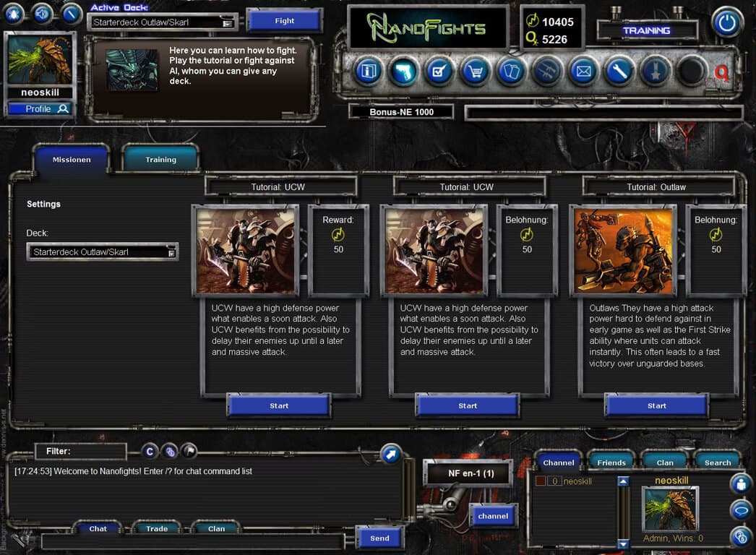Expand the Settings Deck dropdown
Screen dimensions: 756x555
[103, 251]
